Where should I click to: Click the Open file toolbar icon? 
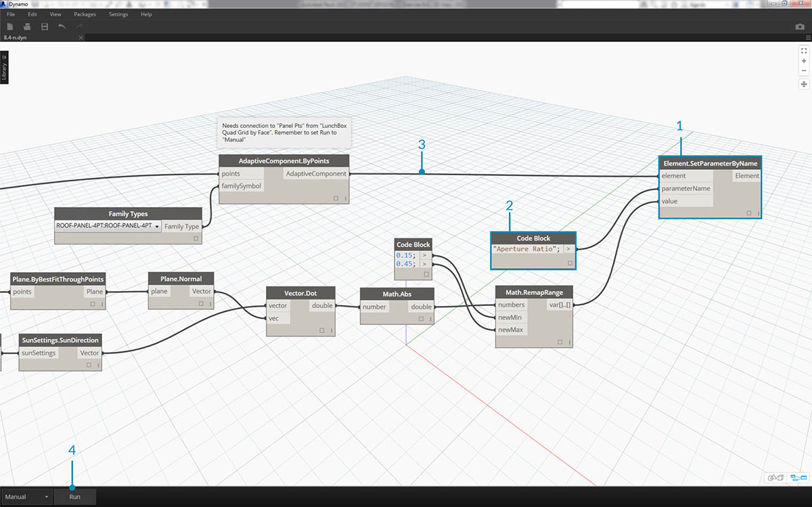[x=27, y=26]
